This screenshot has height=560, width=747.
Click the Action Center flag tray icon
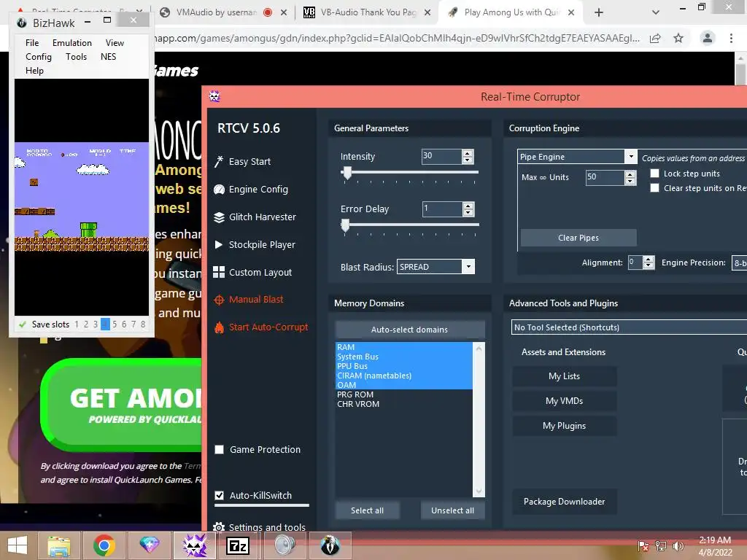pos(643,546)
